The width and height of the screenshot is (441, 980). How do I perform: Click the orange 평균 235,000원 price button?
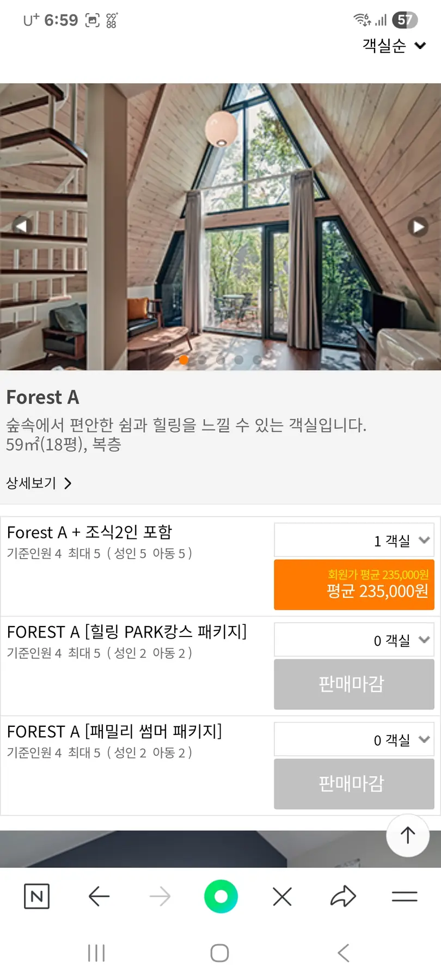(x=354, y=584)
